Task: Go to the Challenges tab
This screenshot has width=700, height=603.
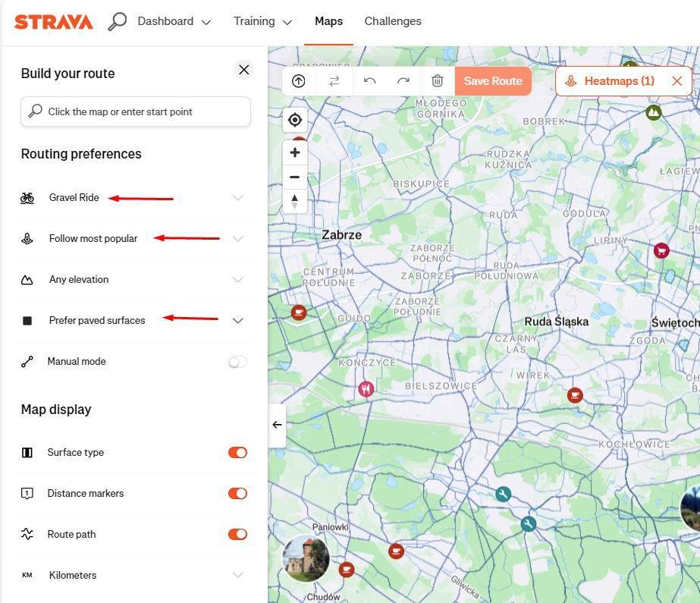Action: pyautogui.click(x=393, y=21)
